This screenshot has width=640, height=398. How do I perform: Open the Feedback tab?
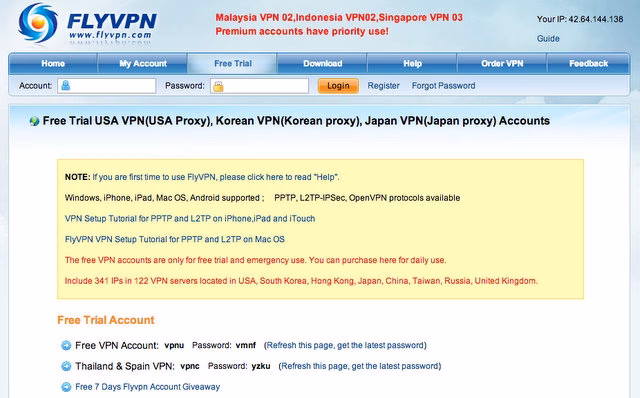point(589,63)
